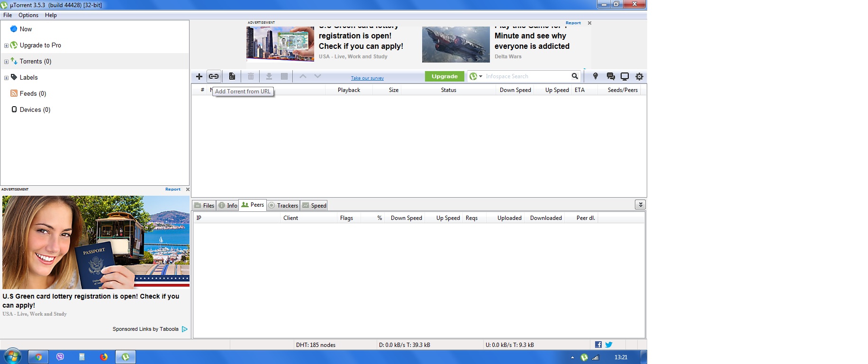This screenshot has height=364, width=868.
Task: Select Devices (0) in sidebar
Action: coord(35,109)
